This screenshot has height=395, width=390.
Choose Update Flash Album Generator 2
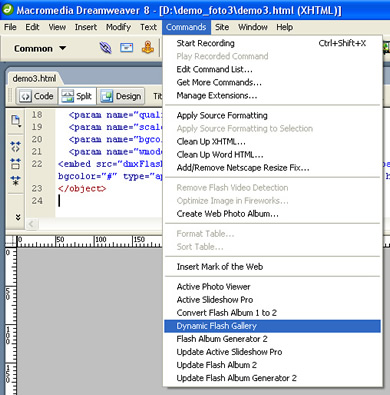(x=273, y=378)
